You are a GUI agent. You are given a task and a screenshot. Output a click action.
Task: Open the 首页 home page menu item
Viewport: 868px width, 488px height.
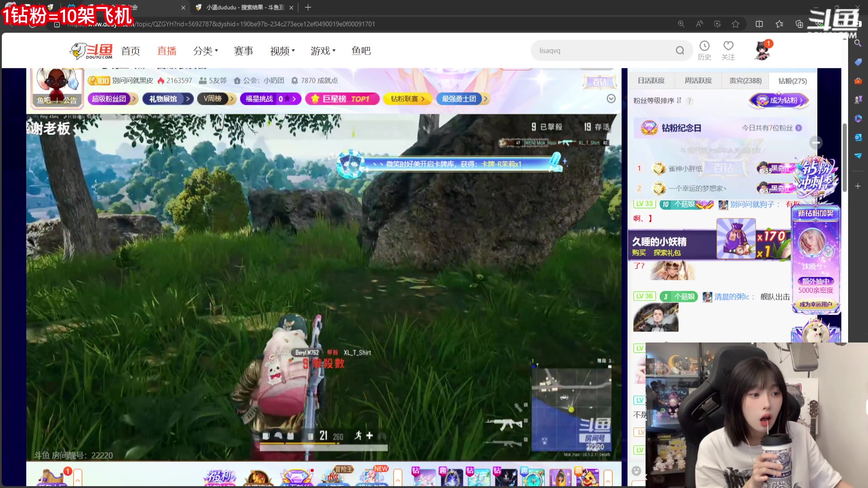tap(131, 51)
